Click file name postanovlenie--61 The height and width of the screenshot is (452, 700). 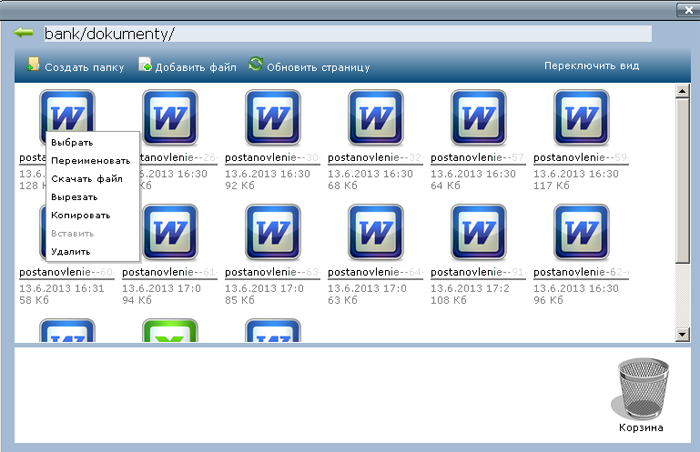[x=169, y=272]
